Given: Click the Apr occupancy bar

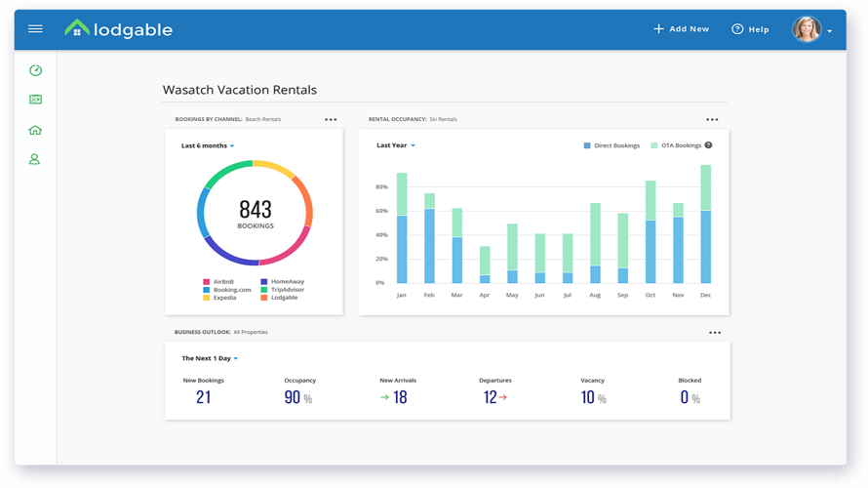Looking at the screenshot, I should pos(485,264).
